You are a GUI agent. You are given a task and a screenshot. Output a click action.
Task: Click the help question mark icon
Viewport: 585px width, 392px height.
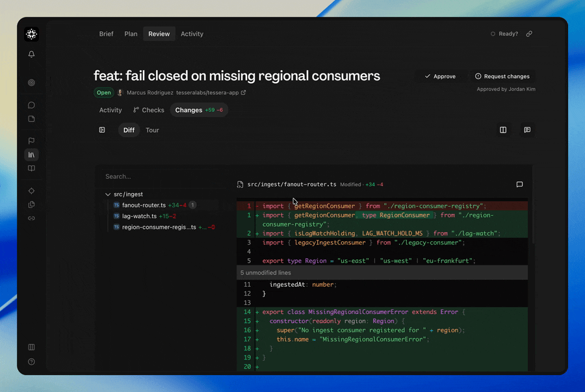click(x=31, y=362)
